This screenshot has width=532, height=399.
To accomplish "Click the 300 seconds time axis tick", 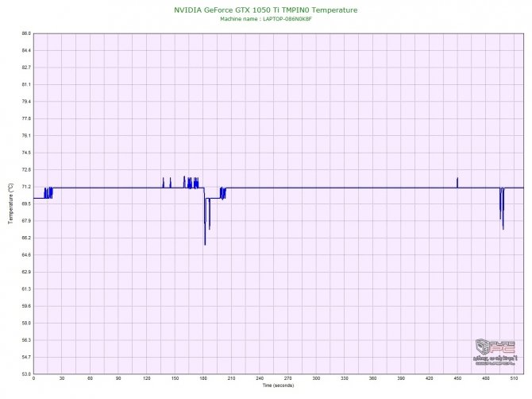I will coord(316,378).
